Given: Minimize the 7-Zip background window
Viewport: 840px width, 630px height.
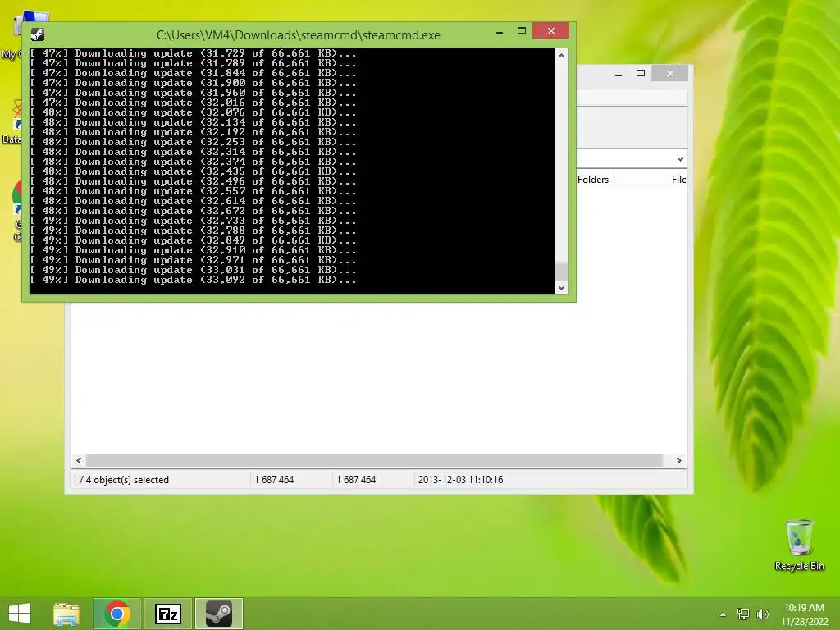Looking at the screenshot, I should (x=619, y=74).
